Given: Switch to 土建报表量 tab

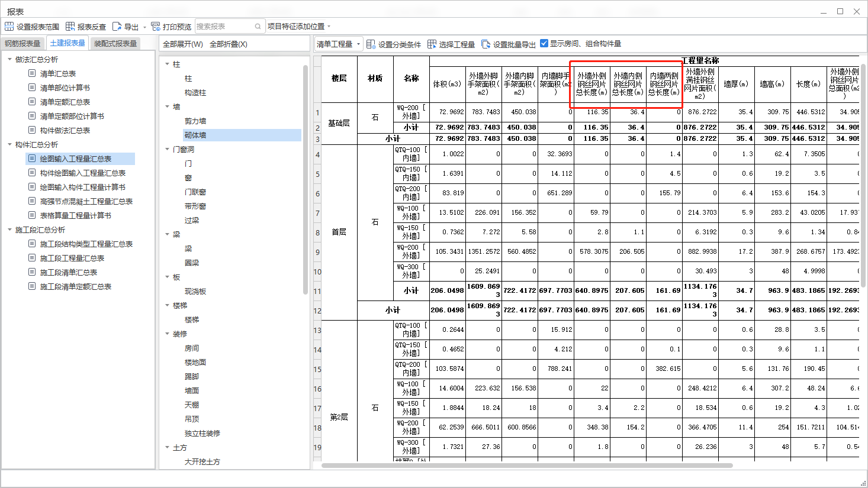Looking at the screenshot, I should (x=67, y=43).
